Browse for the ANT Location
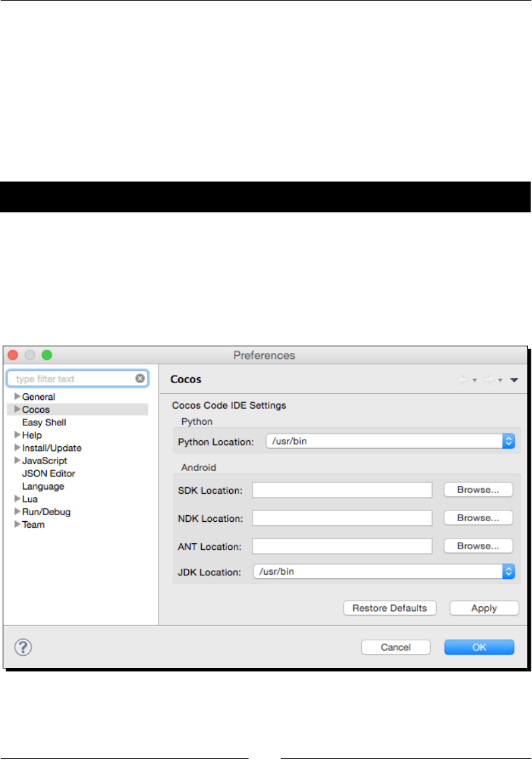Image resolution: width=532 pixels, height=765 pixels. tap(478, 546)
